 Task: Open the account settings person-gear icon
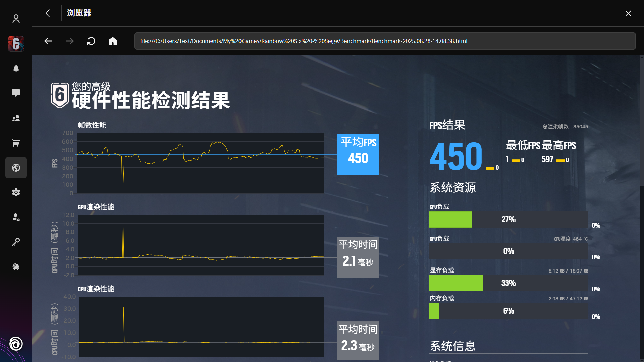(16, 217)
